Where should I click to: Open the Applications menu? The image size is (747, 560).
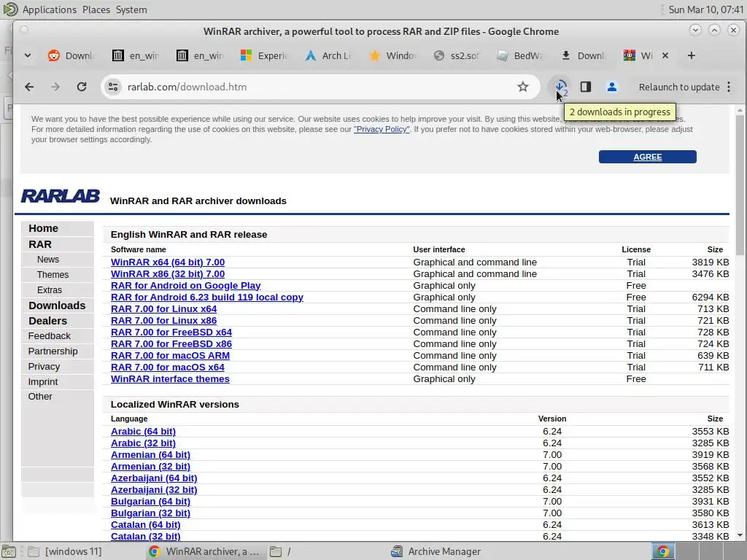pyautogui.click(x=49, y=9)
